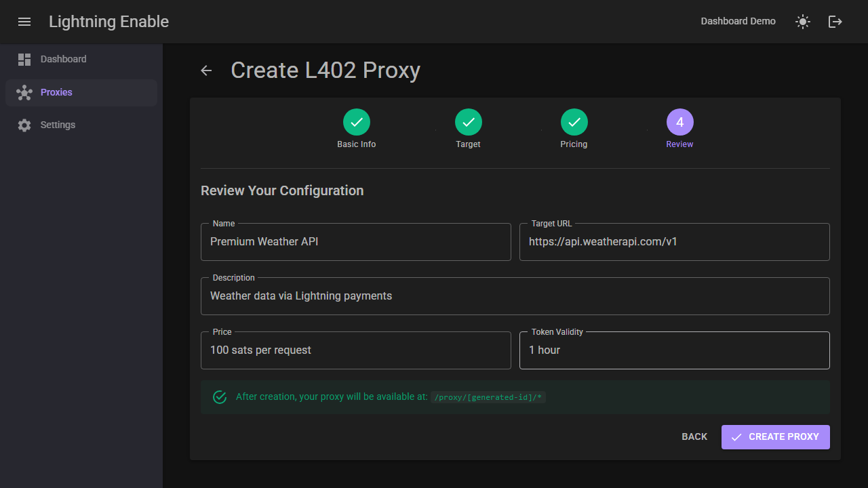Image resolution: width=868 pixels, height=488 pixels.
Task: Open Settings using the gear icon
Action: click(x=24, y=125)
